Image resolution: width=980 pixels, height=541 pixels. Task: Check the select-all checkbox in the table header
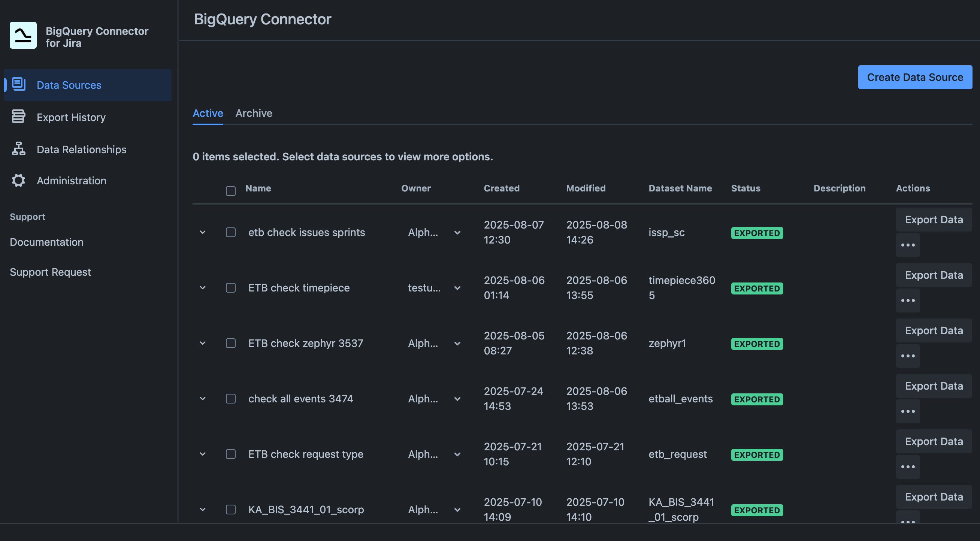click(x=230, y=190)
